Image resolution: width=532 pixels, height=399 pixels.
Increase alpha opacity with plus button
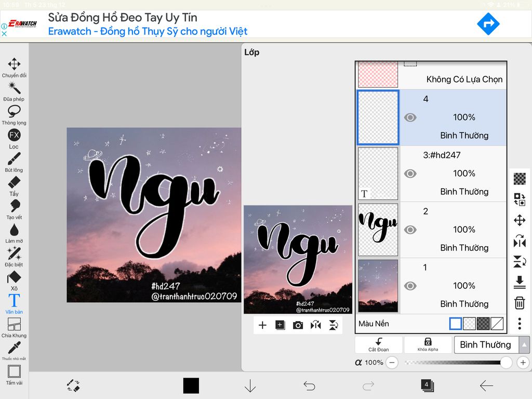coord(523,362)
